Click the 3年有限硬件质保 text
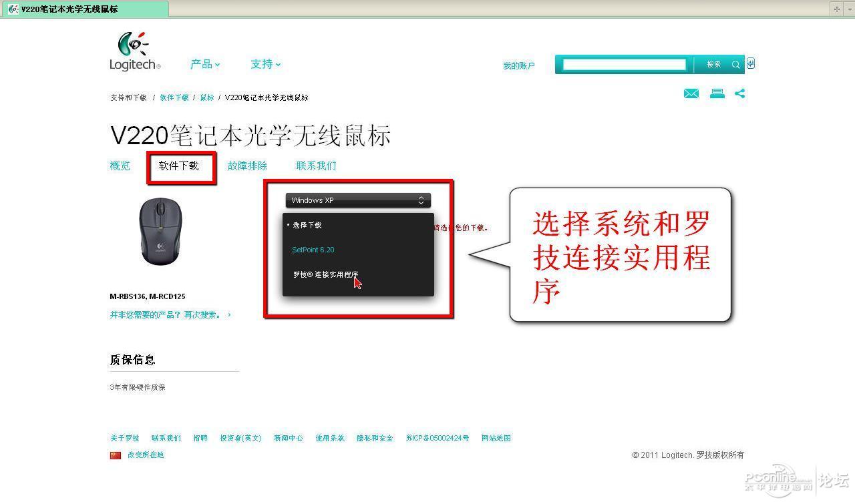 coord(138,387)
